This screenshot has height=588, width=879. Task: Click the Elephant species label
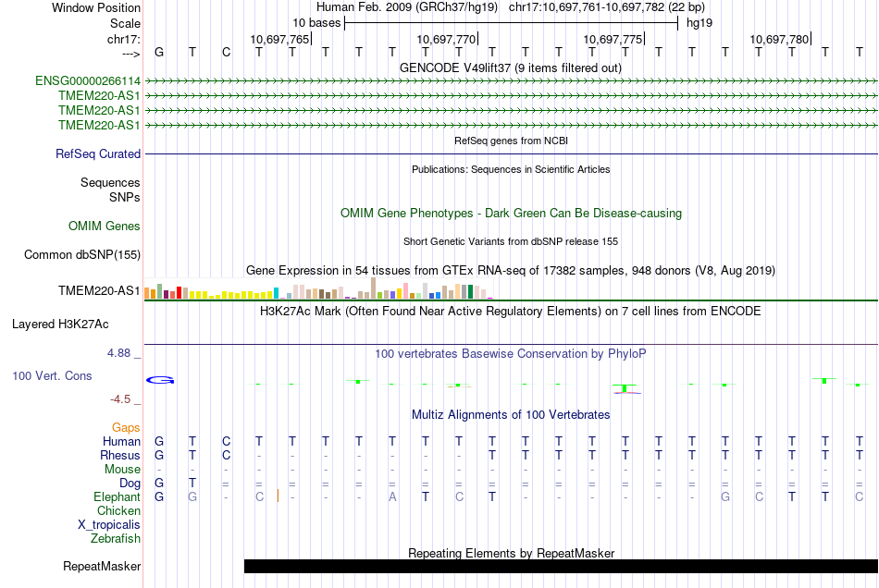pyautogui.click(x=117, y=497)
